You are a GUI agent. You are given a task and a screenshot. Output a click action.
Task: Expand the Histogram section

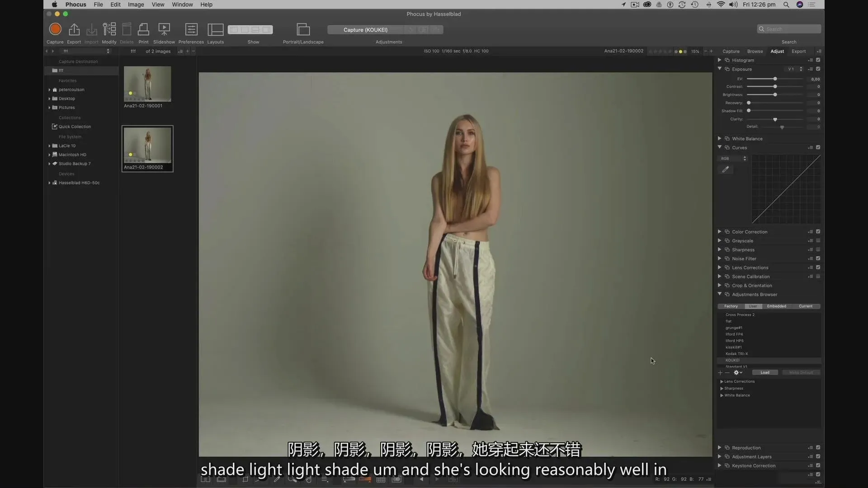720,60
